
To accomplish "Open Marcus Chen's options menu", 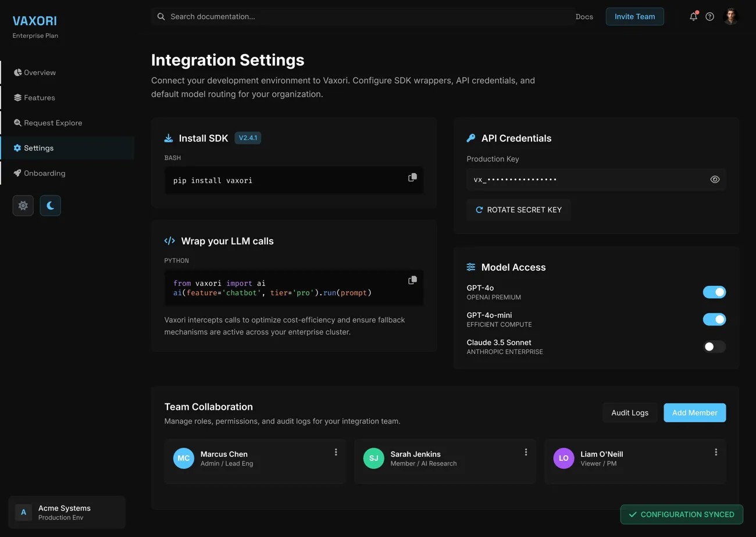I will [x=336, y=452].
